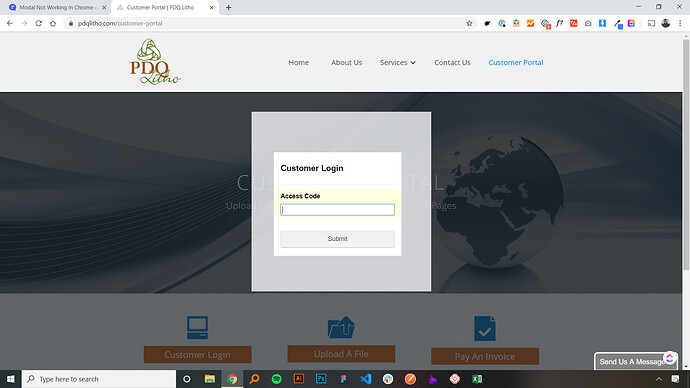
Task: Launch Photoshop from the taskbar
Action: coord(321,378)
